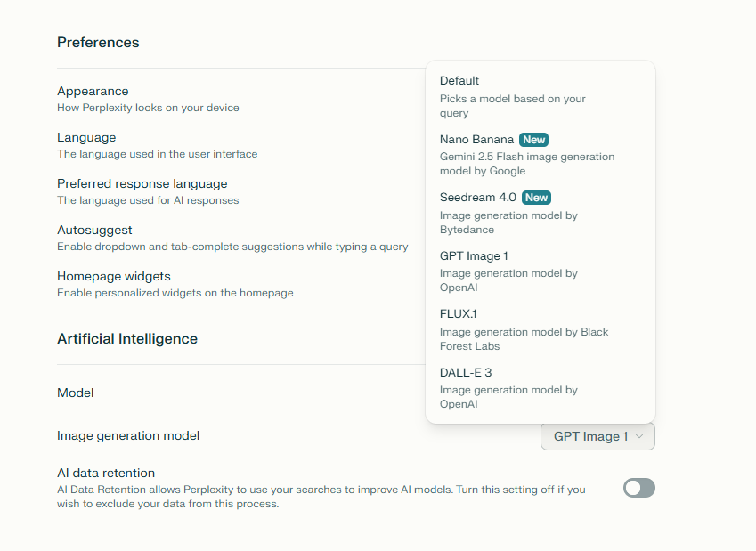
Task: Click the Homepage widgets setting row
Action: (x=114, y=276)
